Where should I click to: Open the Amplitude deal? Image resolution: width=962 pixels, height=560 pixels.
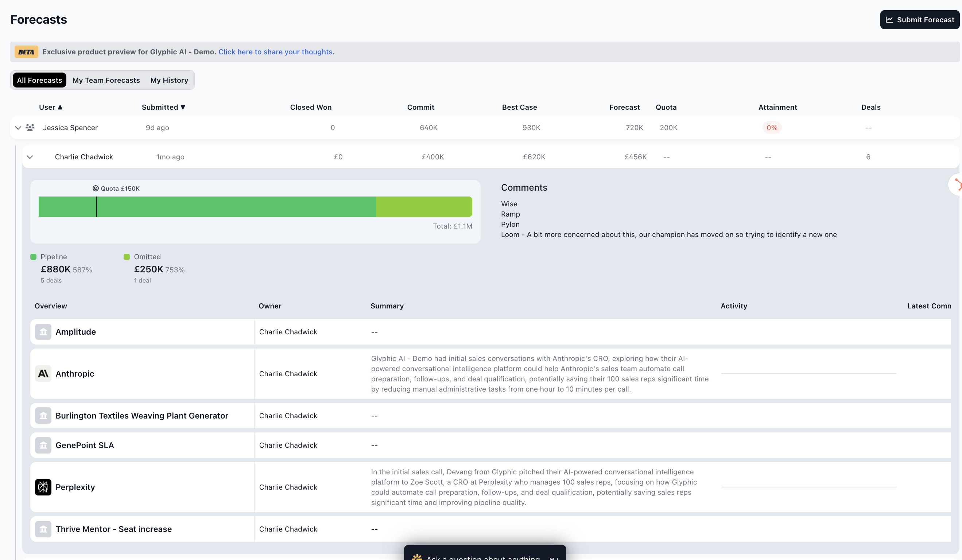[75, 332]
